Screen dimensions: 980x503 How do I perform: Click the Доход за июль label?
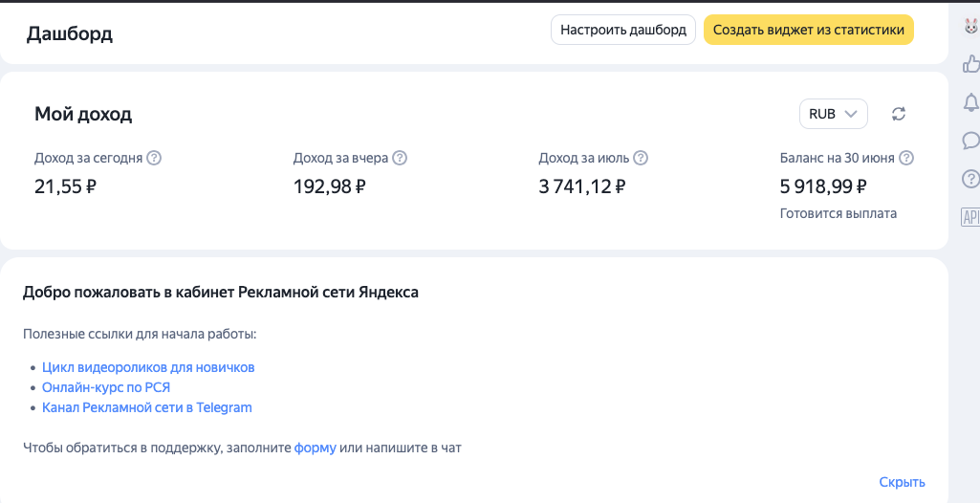coord(584,158)
